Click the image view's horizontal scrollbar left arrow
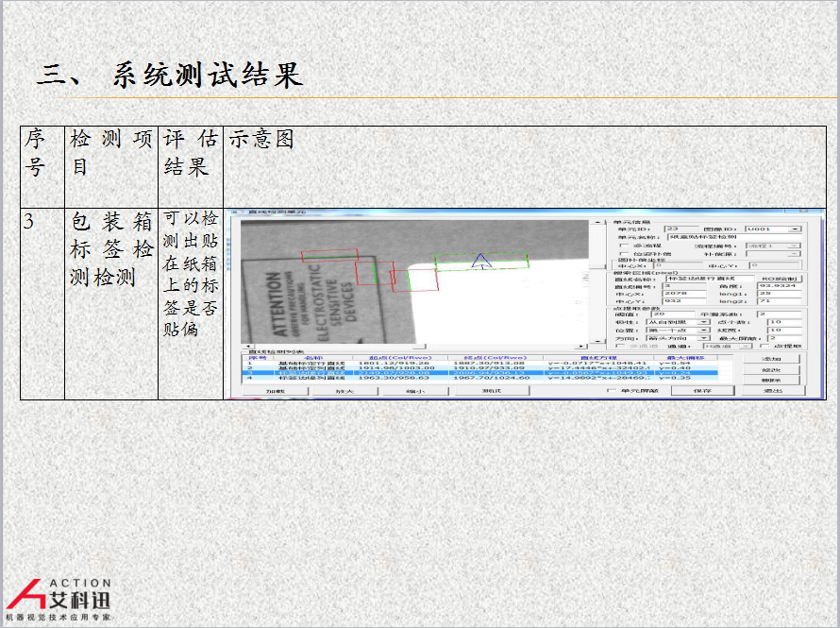 tap(246, 347)
